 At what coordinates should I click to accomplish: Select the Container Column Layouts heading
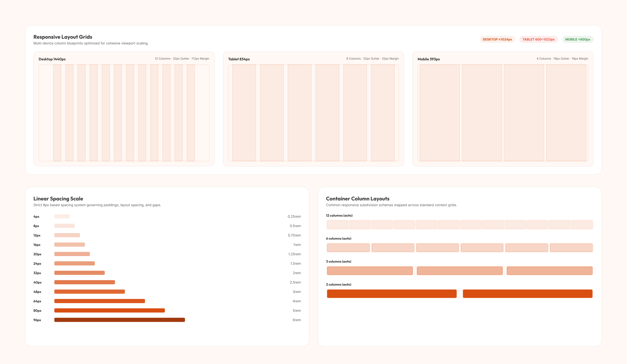[358, 199]
